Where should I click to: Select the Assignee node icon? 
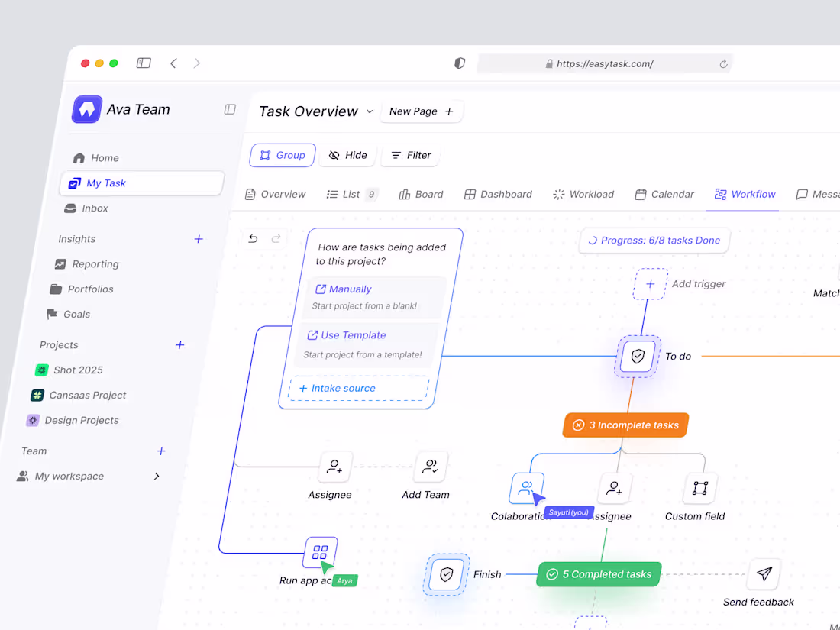pos(334,467)
